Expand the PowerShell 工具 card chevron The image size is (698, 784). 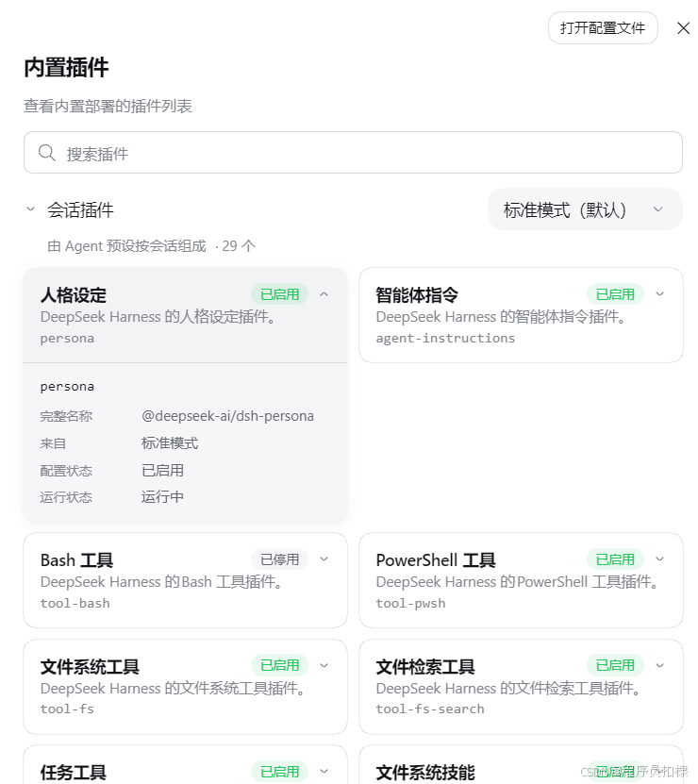[659, 559]
